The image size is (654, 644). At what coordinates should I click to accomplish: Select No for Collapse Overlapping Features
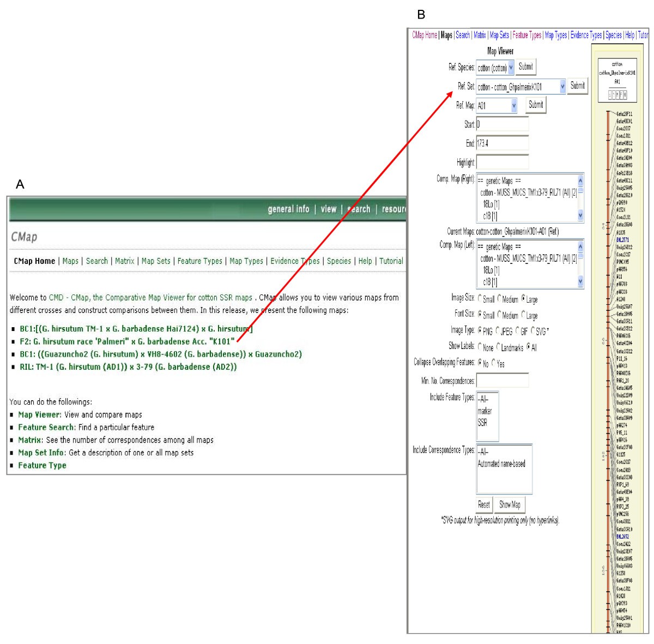tap(480, 363)
